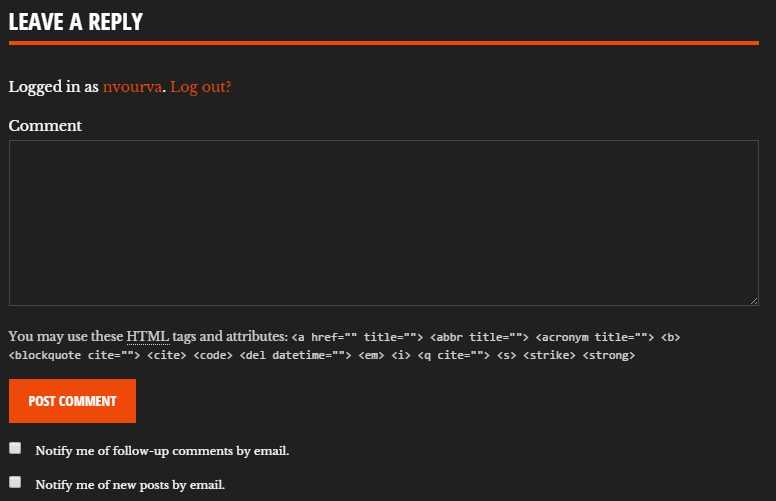Click the 'Logged in as' text
This screenshot has width=776, height=501.
click(x=53, y=87)
